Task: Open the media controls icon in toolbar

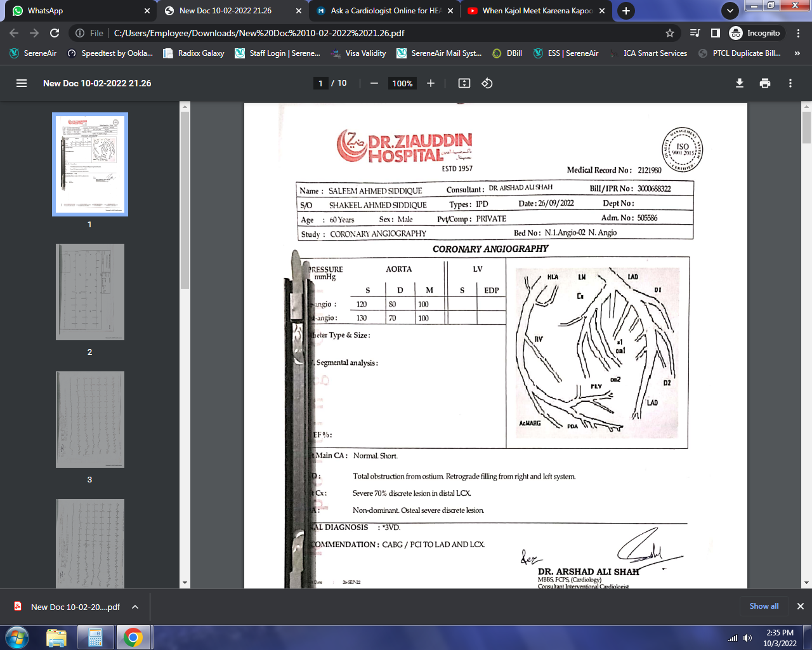Action: tap(695, 33)
